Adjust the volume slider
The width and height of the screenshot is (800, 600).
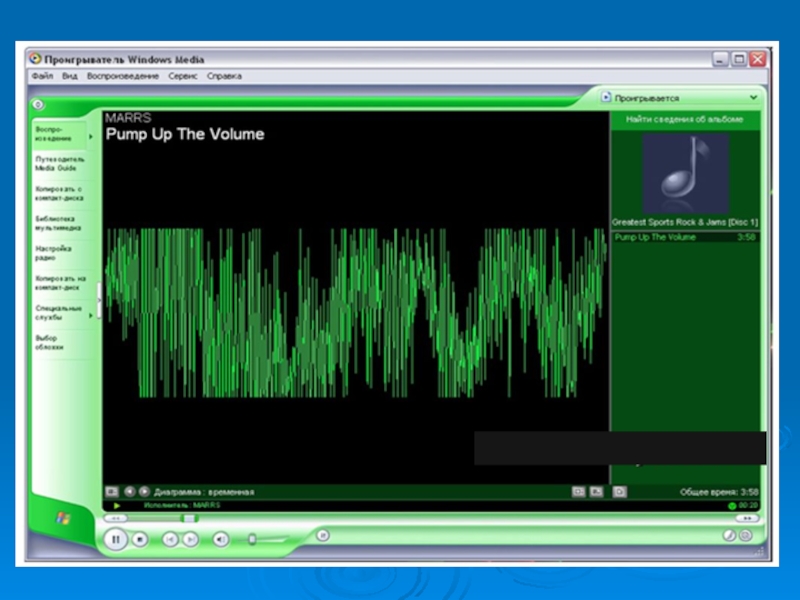tap(253, 539)
